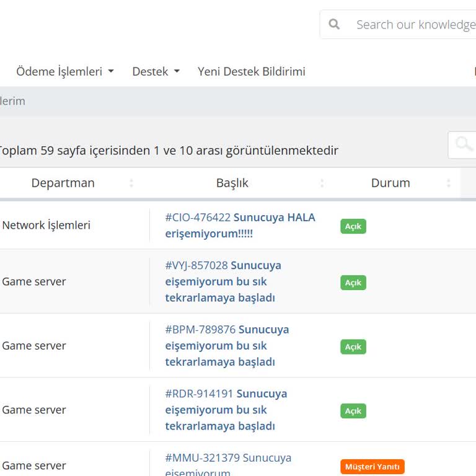
Task: Open ticket #RDR-914191
Action: coord(226,410)
